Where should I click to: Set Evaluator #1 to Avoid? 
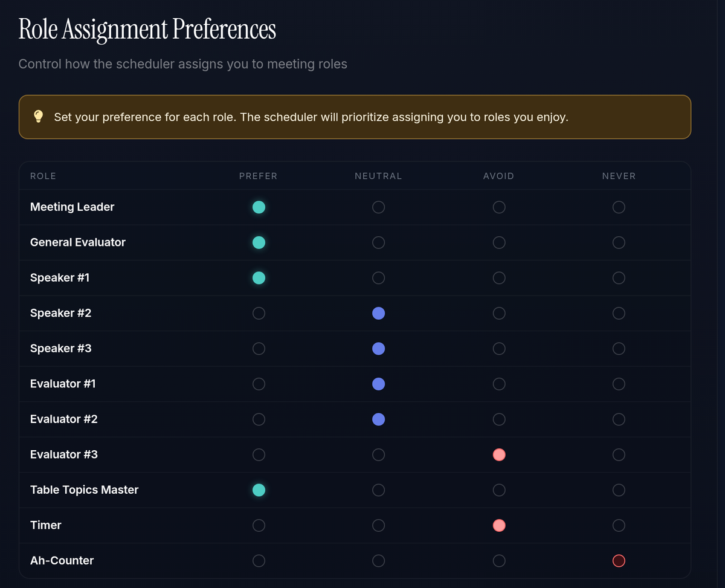click(499, 384)
